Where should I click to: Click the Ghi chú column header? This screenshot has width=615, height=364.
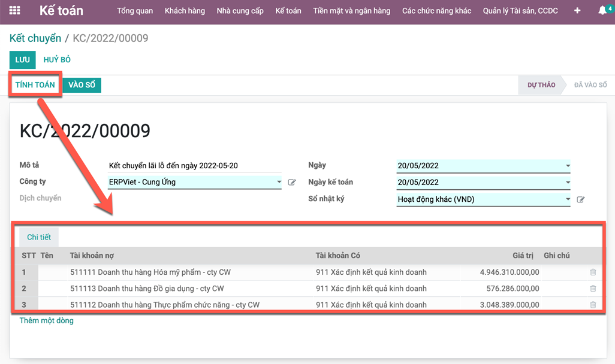(557, 256)
